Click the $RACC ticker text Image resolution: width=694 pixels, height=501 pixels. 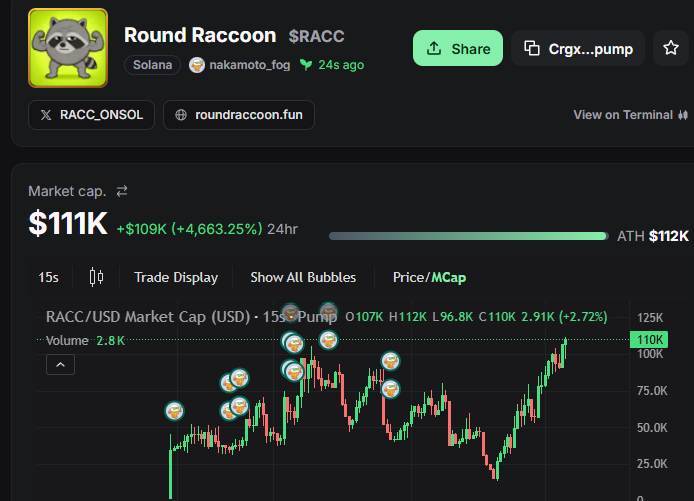point(316,36)
